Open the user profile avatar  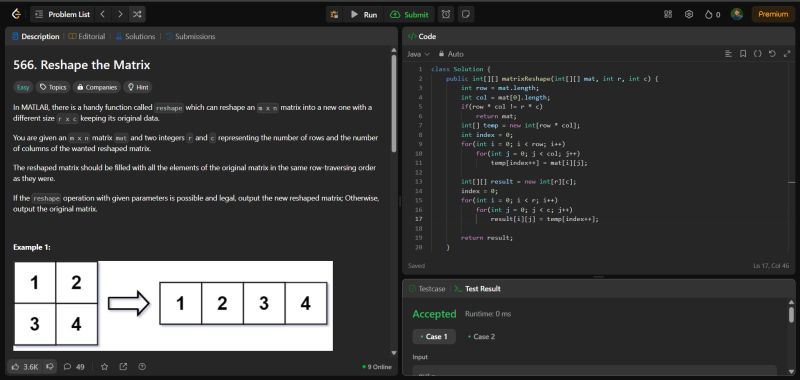737,14
